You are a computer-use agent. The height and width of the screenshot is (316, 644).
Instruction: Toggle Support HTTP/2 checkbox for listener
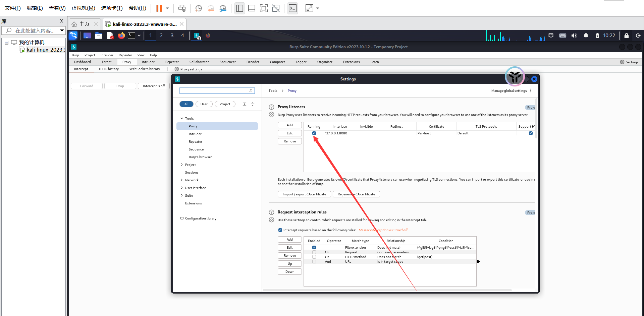[x=531, y=133]
